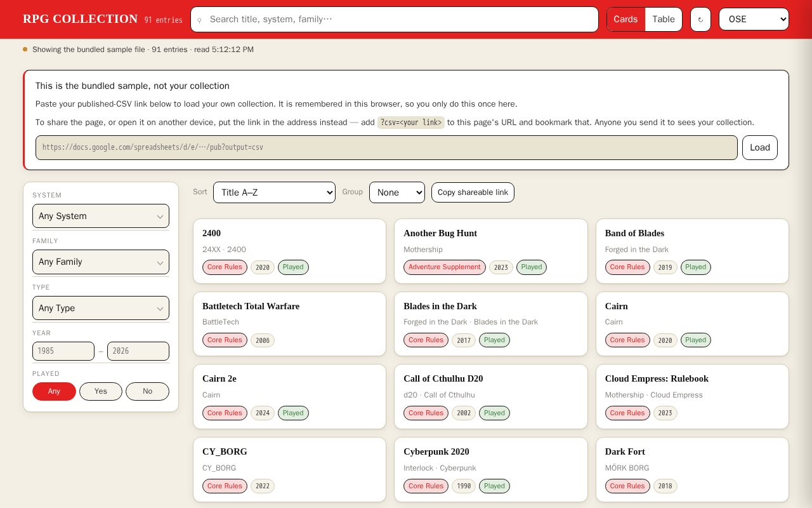Click the published-CSV link input field

(386, 147)
